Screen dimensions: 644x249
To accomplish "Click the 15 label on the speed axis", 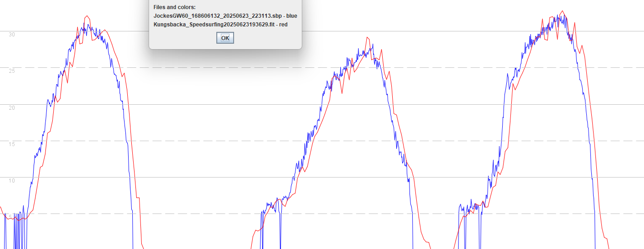I will click(x=12, y=144).
